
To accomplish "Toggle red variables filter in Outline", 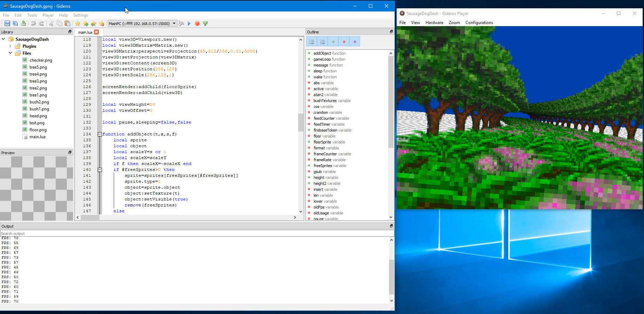I will tap(344, 42).
